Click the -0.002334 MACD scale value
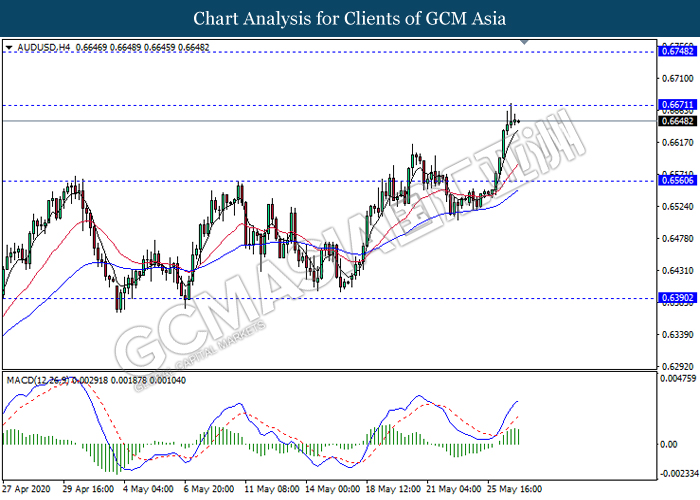This screenshot has height=500, width=700. (679, 473)
